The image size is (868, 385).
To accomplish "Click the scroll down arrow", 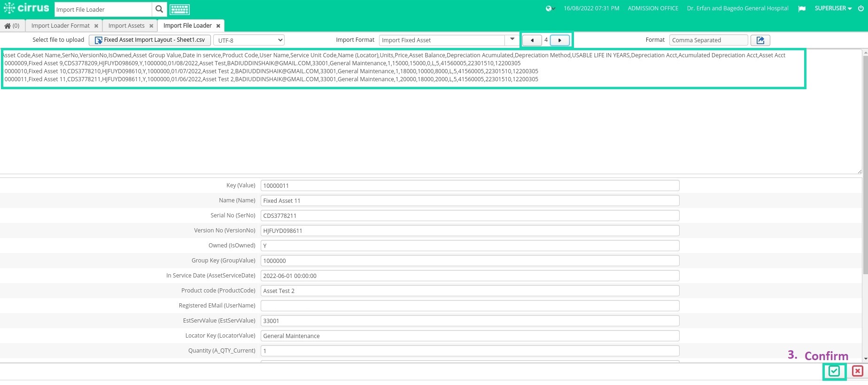I will (x=865, y=359).
